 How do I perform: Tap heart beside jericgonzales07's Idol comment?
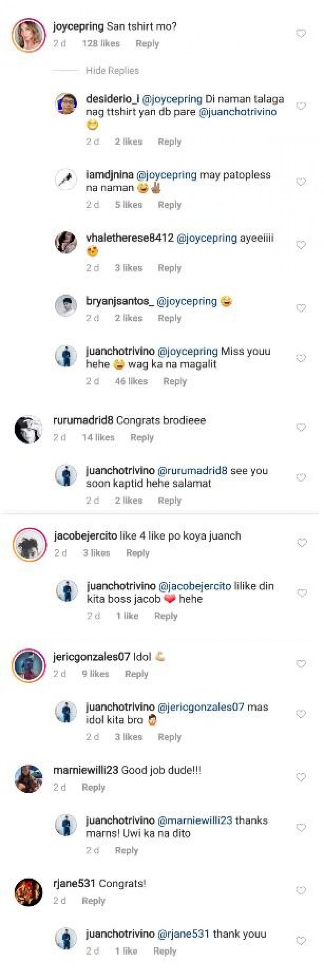click(301, 663)
